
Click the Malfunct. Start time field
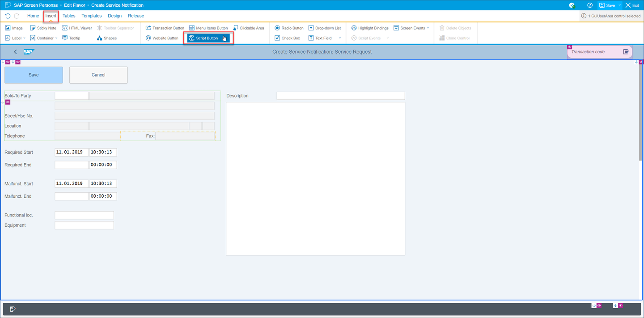coord(103,183)
